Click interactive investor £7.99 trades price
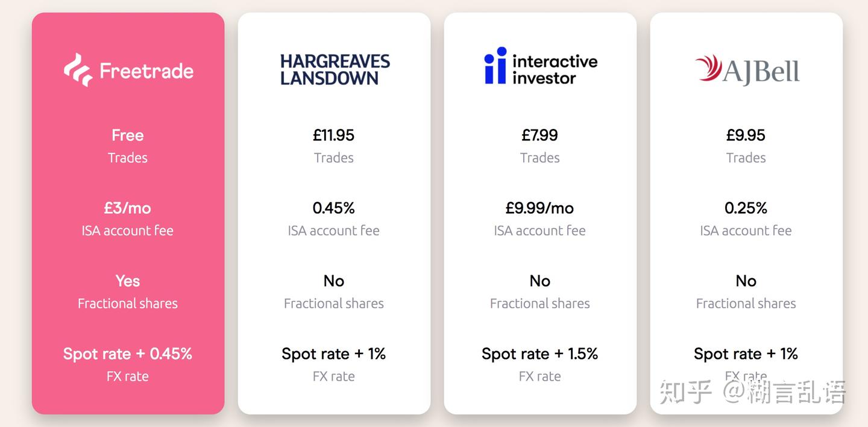This screenshot has width=868, height=427. (539, 136)
